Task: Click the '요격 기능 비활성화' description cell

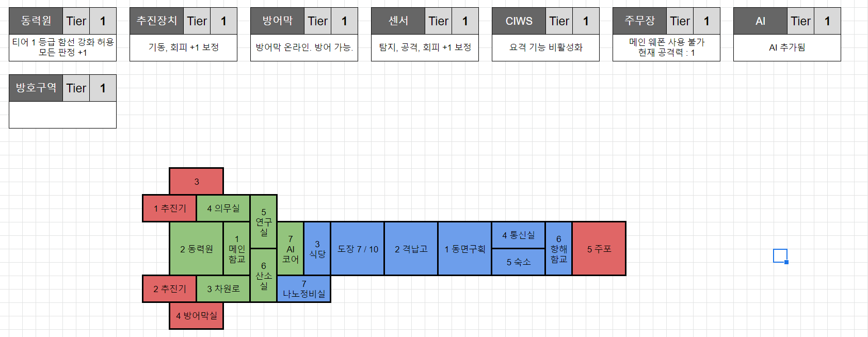Action: [x=545, y=47]
